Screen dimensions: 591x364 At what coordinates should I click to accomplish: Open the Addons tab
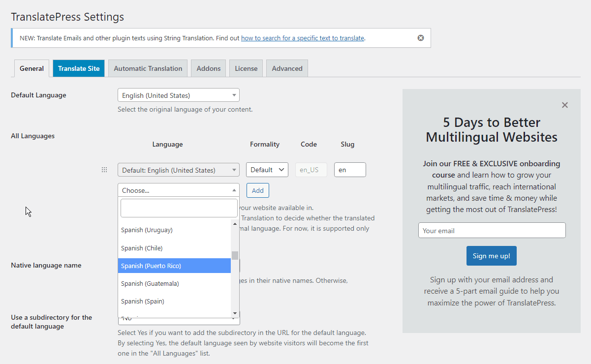(209, 68)
